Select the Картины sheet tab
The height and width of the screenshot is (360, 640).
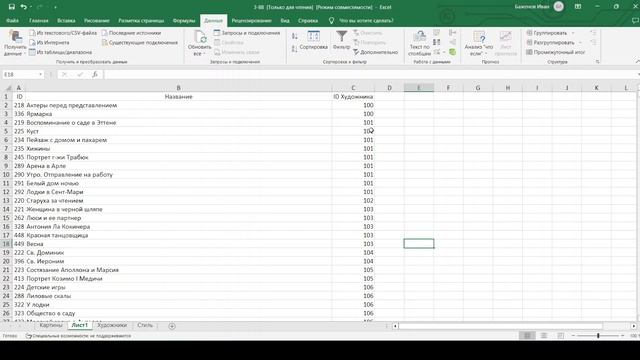[51, 325]
